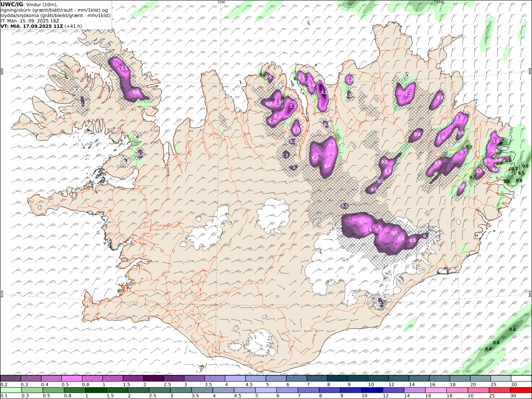This screenshot has width=532, height=399.
Task: Pick the lavender 14–16 lower legend swatch
Action: coord(414,390)
